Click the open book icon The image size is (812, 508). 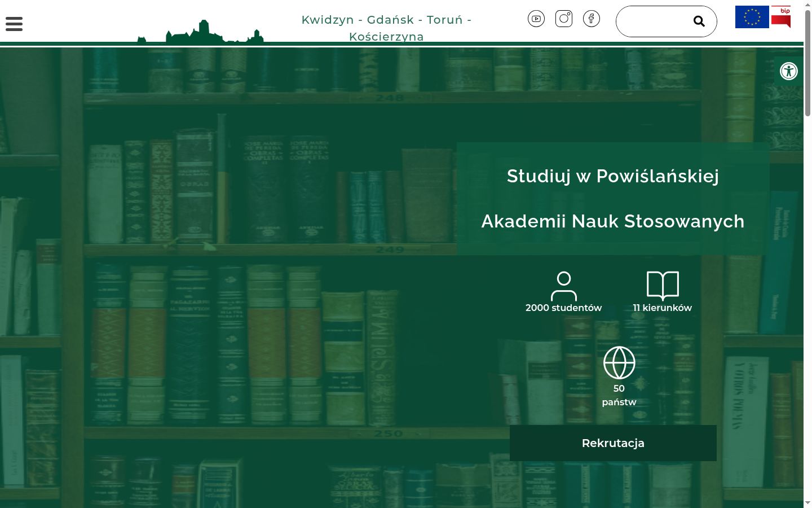663,286
